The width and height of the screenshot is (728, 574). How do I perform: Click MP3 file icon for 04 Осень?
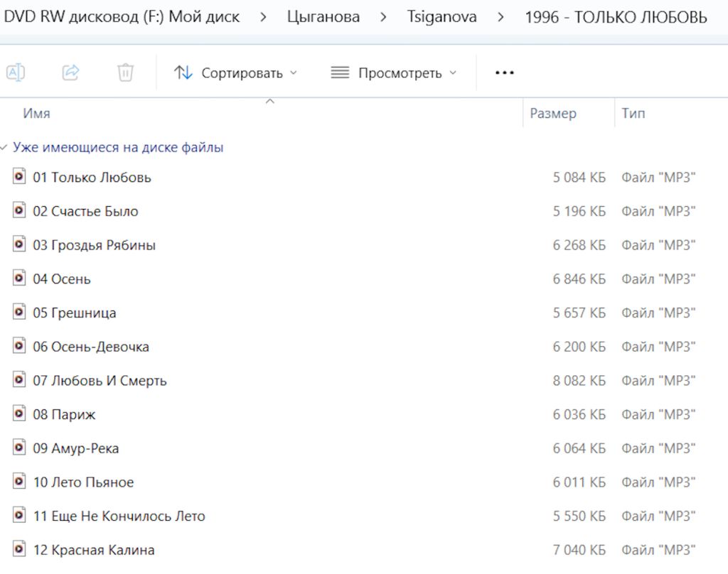18,278
